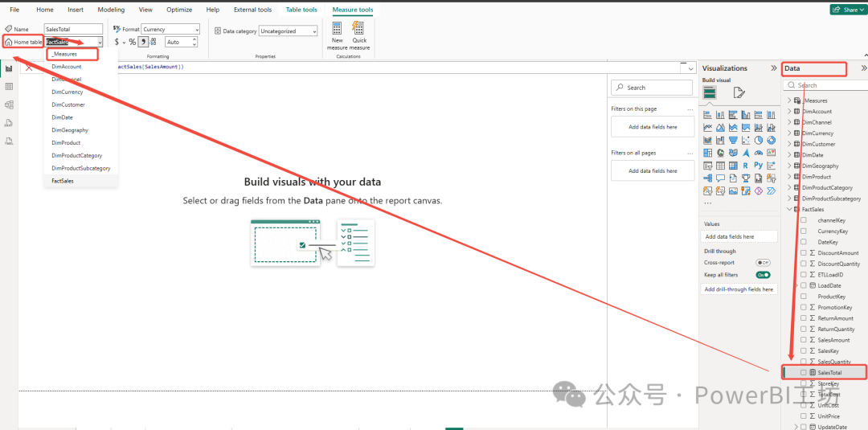Apply percentage format with % icon
The width and height of the screenshot is (868, 430).
pyautogui.click(x=133, y=42)
